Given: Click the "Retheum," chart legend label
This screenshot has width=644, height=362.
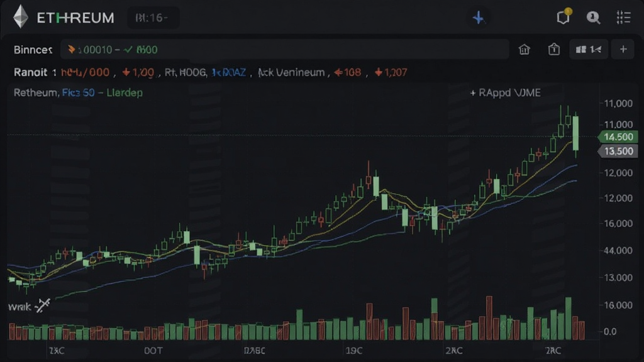Looking at the screenshot, I should [36, 93].
